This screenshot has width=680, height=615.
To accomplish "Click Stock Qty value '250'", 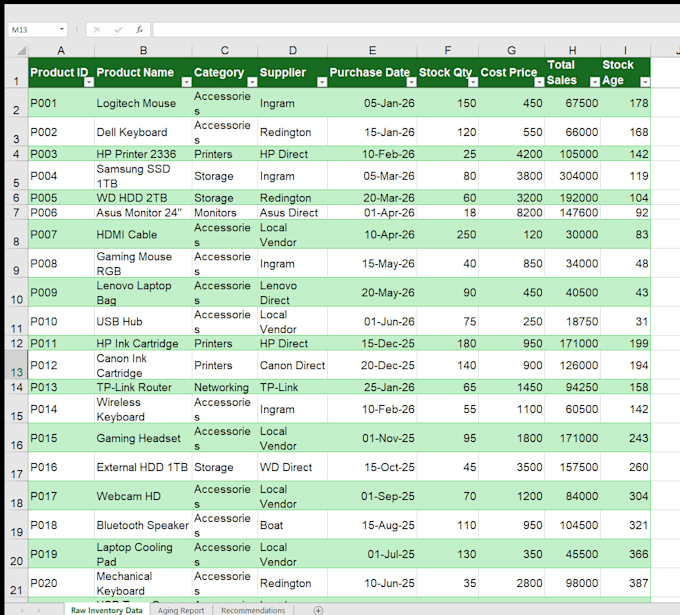I will pos(448,235).
